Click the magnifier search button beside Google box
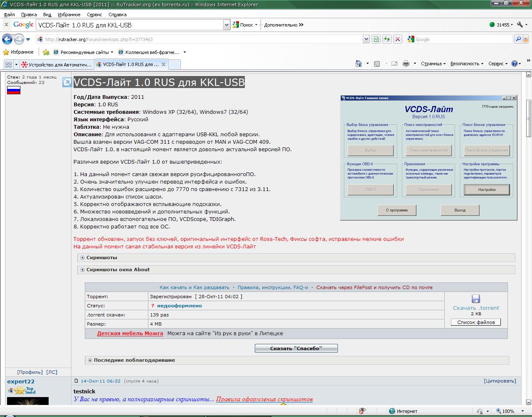 (518, 39)
